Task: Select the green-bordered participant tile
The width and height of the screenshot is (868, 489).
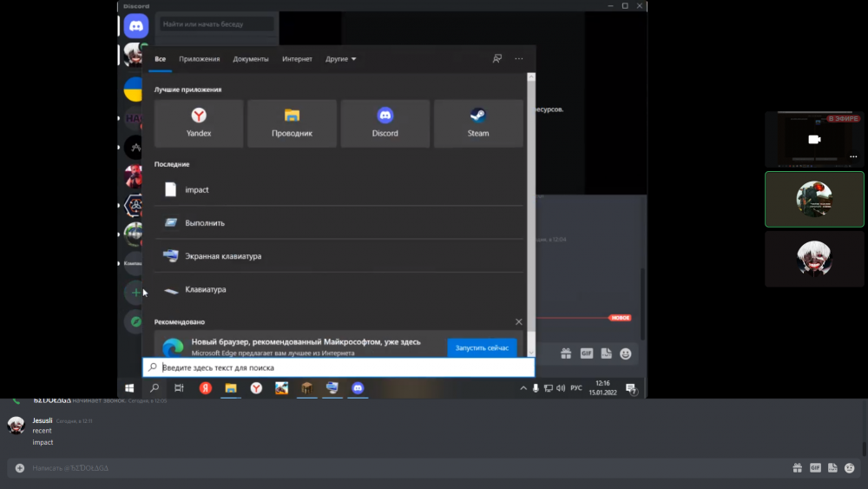Action: point(814,200)
